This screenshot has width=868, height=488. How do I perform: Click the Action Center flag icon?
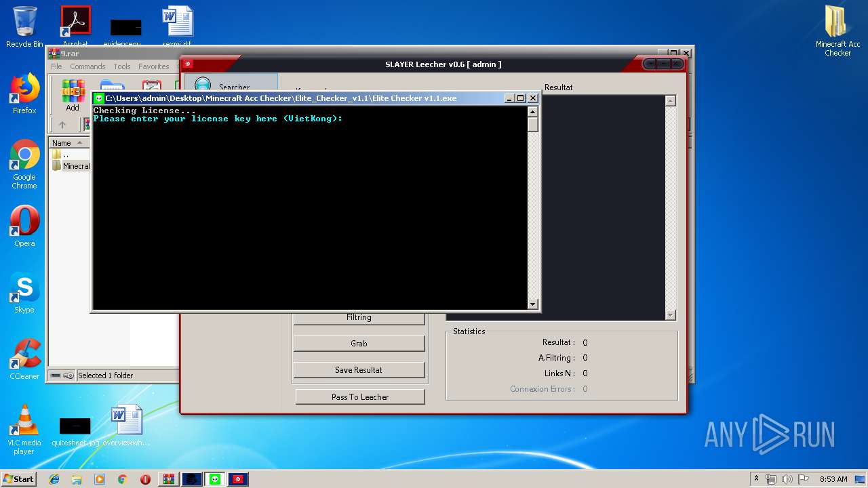pos(803,479)
